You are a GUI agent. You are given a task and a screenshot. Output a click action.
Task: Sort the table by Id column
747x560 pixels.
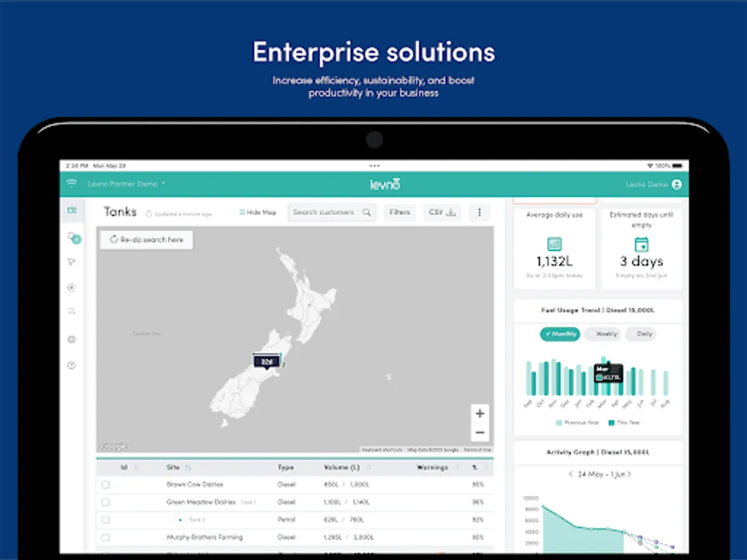point(128,467)
